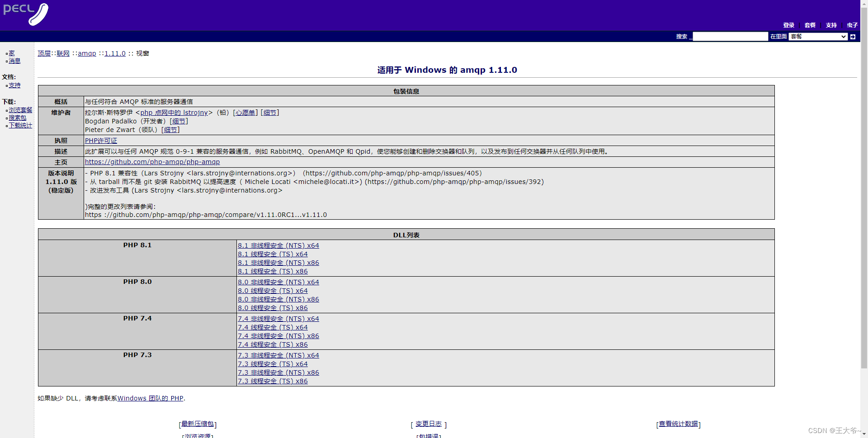This screenshot has width=868, height=438.
Task: Open the PHP许可证 license link
Action: 100,140
